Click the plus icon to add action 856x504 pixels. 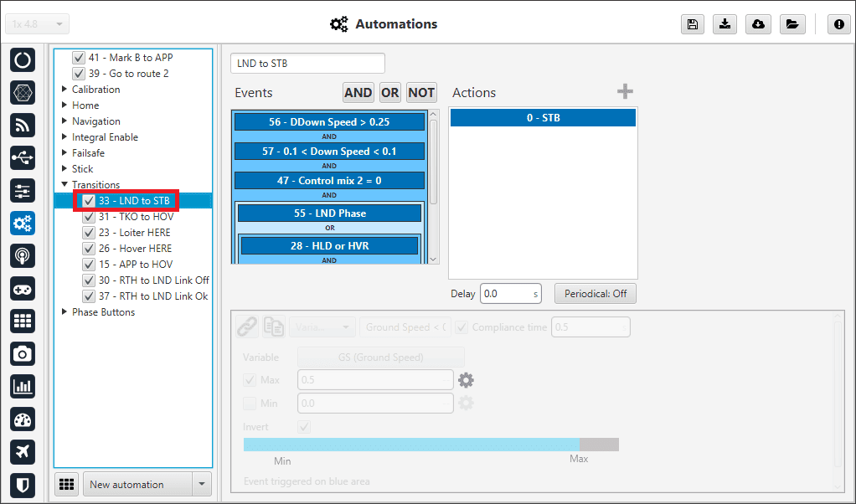click(625, 92)
